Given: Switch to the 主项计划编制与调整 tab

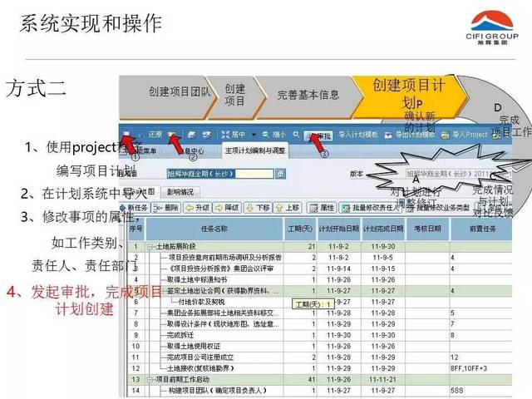Looking at the screenshot, I should pos(255,150).
